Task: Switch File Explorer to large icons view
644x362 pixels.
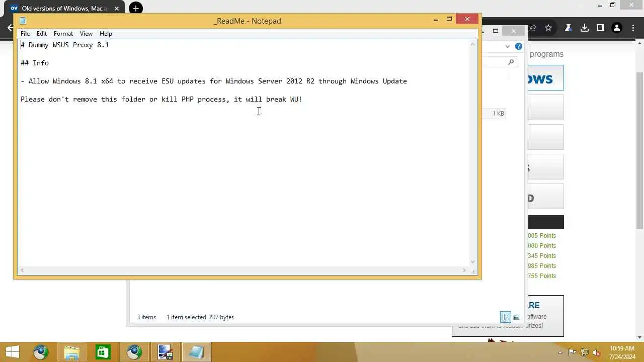Action: tap(517, 317)
